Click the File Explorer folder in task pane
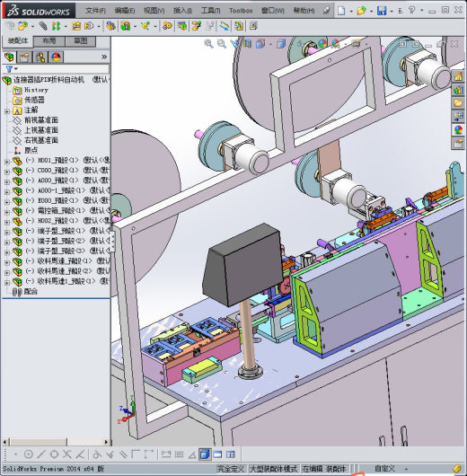 click(458, 103)
